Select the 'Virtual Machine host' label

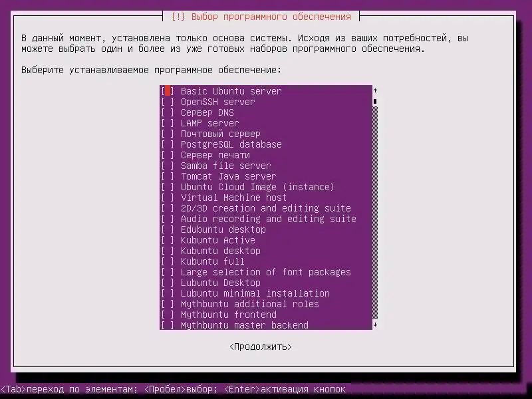coord(234,198)
